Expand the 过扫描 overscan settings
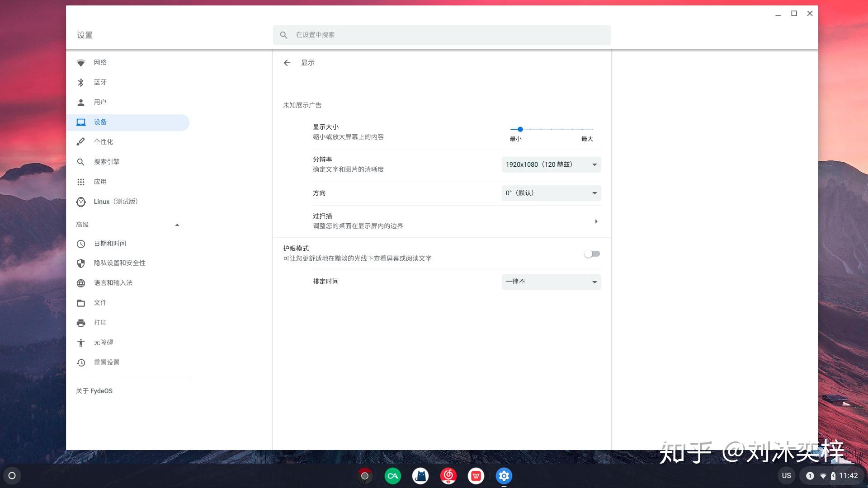The image size is (868, 488). (x=596, y=221)
